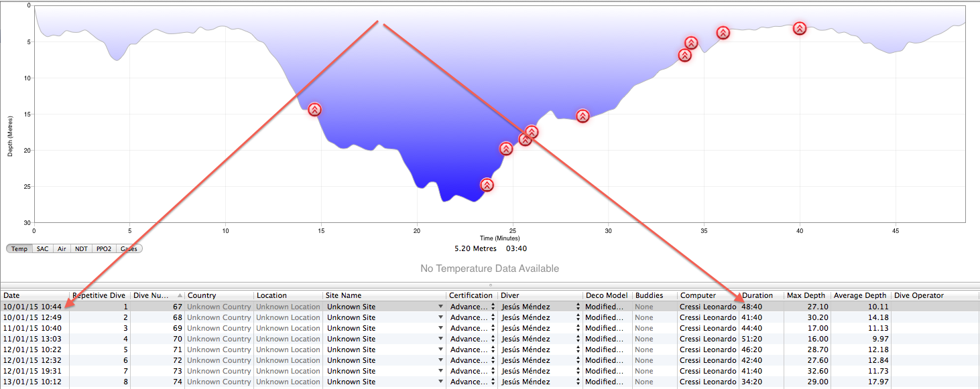Screen dimensions: 980x389
Task: Open Site Name dropdown for dive 67
Action: [440, 307]
